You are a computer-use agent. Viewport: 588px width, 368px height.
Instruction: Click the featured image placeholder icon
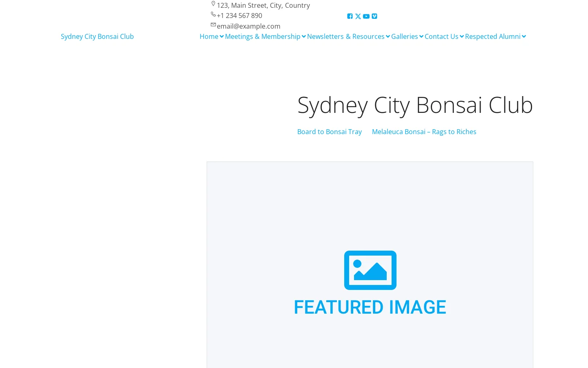370,270
